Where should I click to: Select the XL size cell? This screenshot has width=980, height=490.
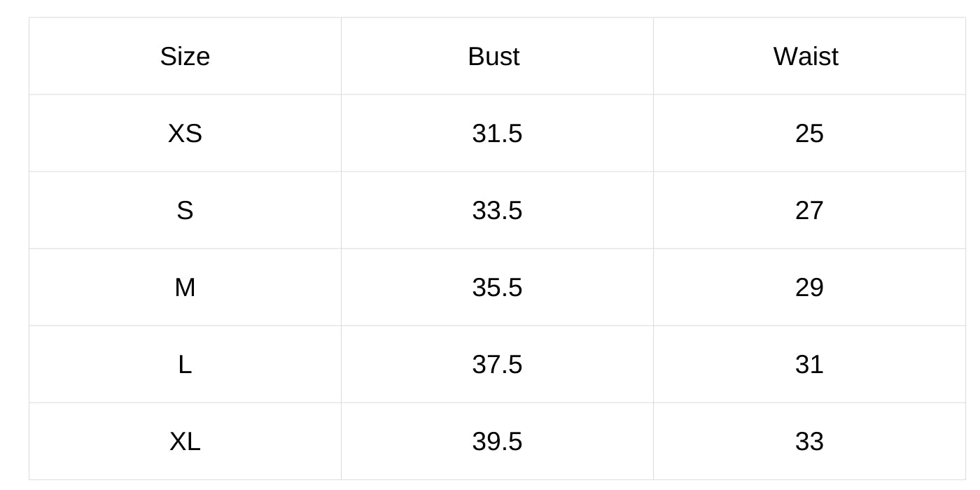(x=185, y=442)
